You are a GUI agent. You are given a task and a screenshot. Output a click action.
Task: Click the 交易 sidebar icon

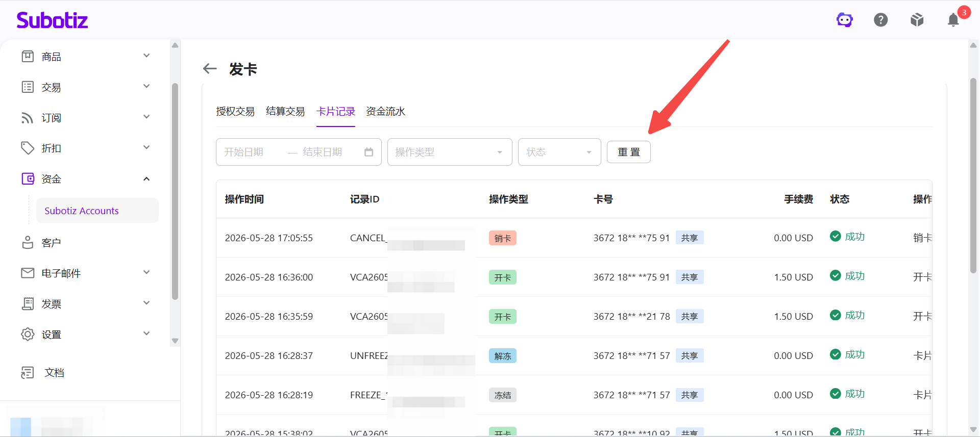[28, 87]
